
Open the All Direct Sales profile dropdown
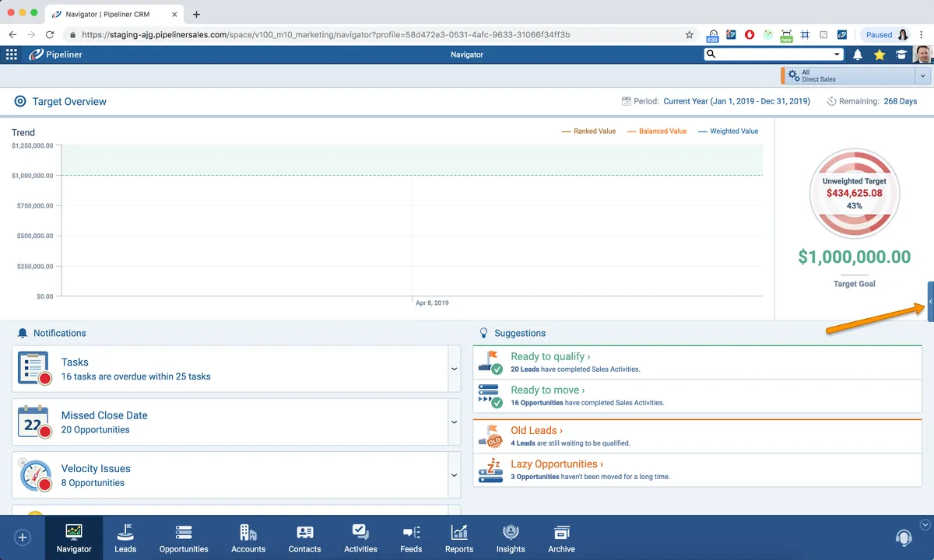coord(922,75)
